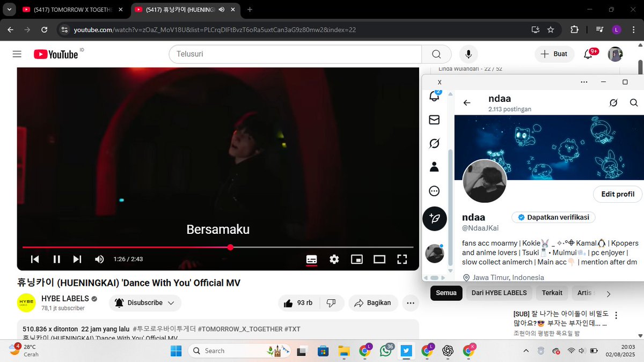Open the YouTube account avatar menu

click(x=615, y=54)
